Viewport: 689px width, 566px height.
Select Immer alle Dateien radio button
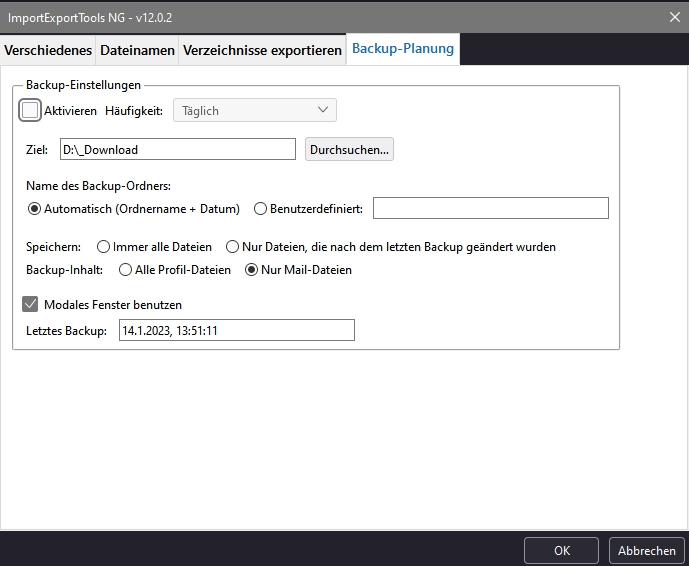click(x=103, y=246)
